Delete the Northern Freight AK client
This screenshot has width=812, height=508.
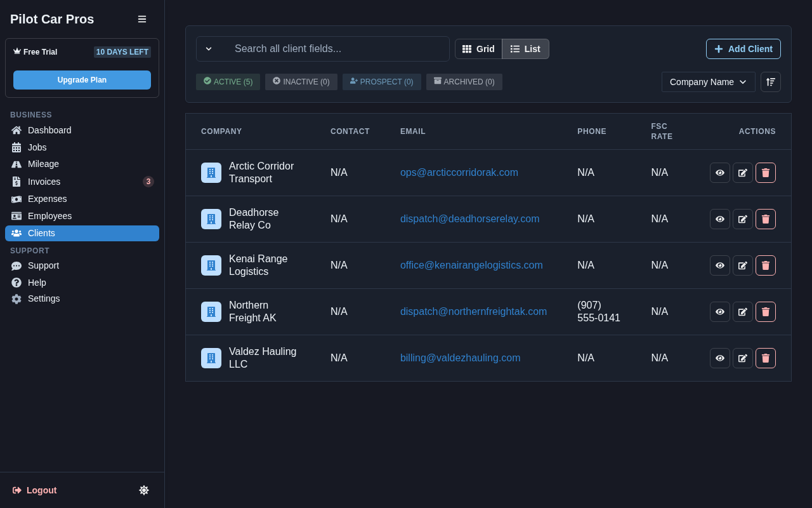[x=766, y=312]
